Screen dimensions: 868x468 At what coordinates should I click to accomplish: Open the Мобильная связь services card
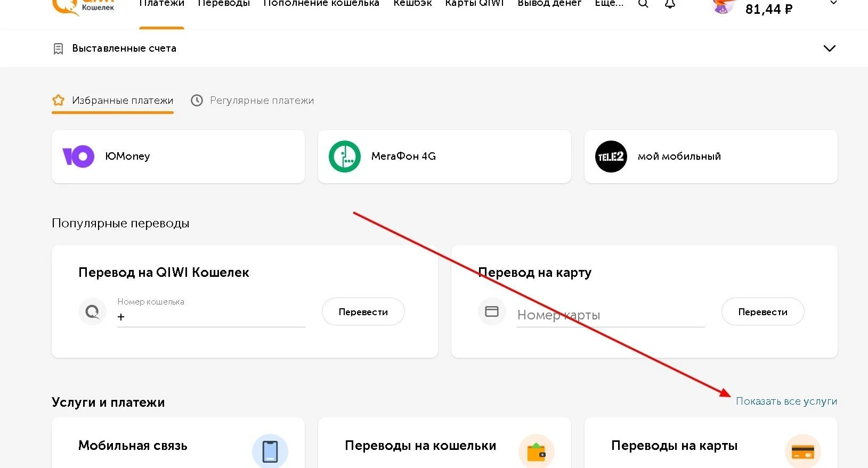(x=179, y=443)
